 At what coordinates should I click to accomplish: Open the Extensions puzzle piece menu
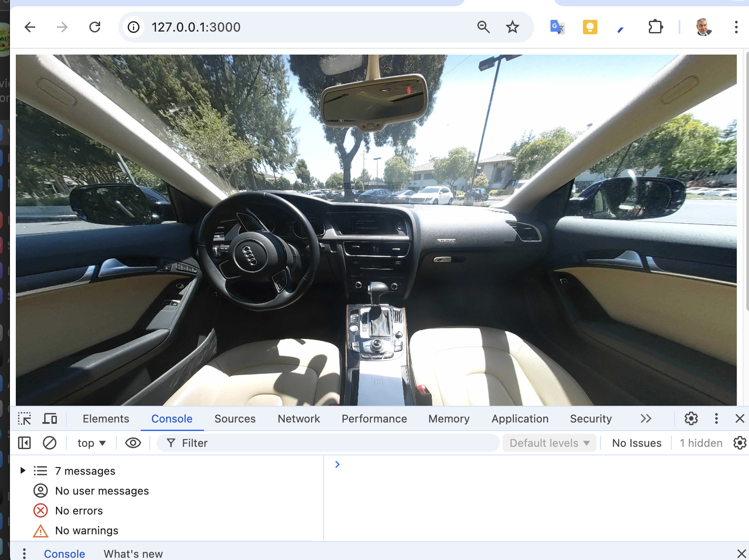[x=655, y=27]
